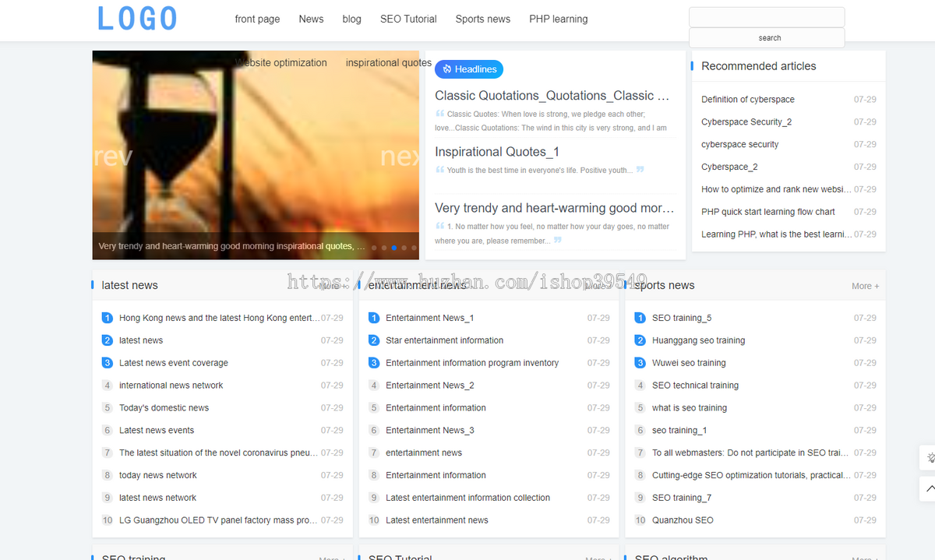
Task: Open Entertainment News_2 article
Action: (430, 386)
